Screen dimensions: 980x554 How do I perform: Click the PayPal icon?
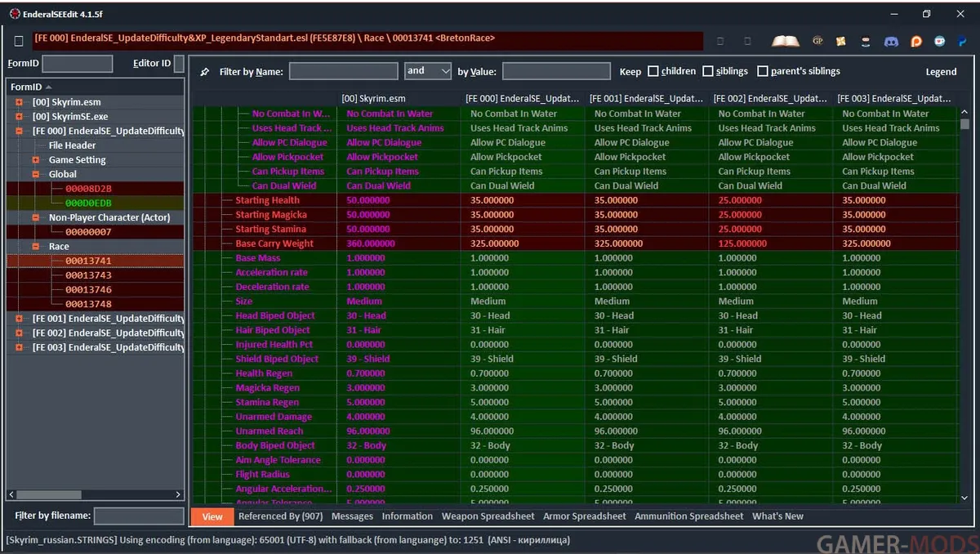[x=963, y=41]
